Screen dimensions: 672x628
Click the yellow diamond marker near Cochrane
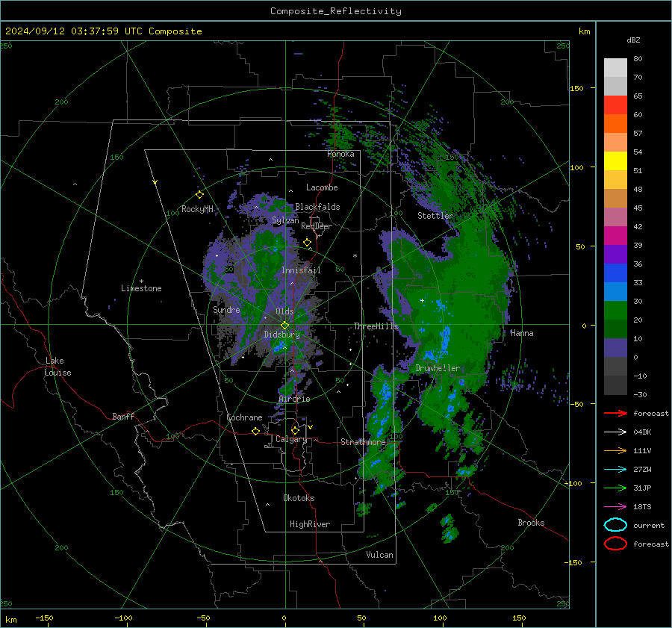click(x=255, y=431)
